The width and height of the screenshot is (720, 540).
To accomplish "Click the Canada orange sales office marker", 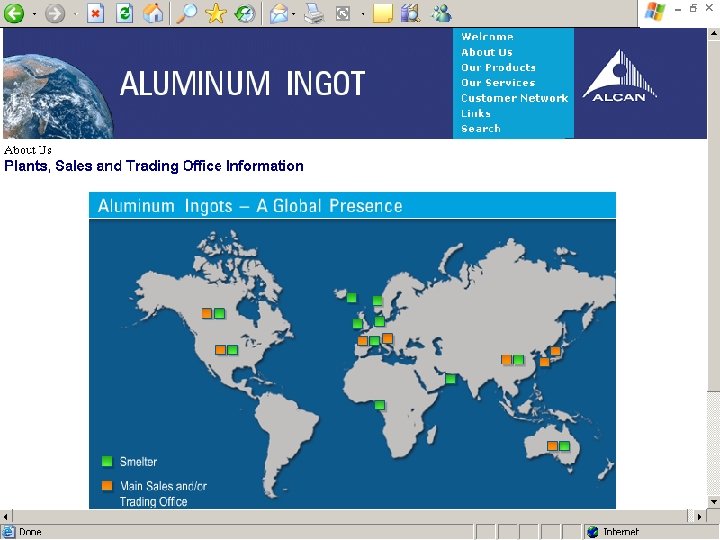I will click(x=207, y=313).
